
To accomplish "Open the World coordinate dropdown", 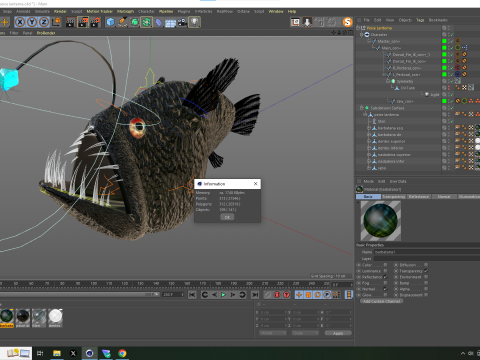I will coord(273,333).
